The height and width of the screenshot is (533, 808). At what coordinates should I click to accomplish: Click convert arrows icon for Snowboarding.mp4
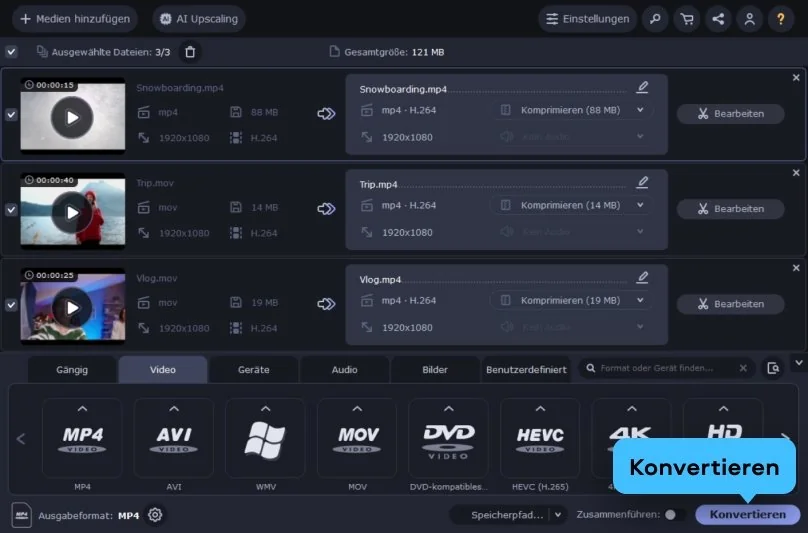click(326, 113)
